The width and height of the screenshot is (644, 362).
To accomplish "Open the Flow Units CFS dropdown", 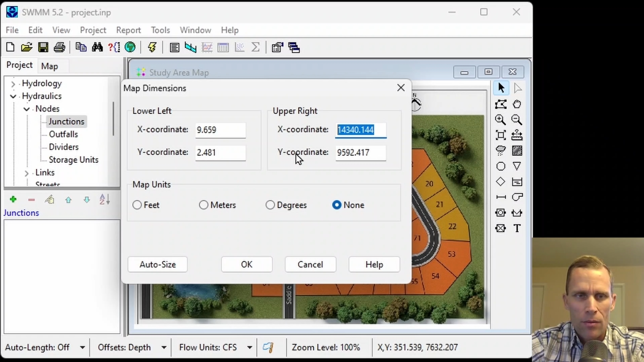I will pos(250,348).
